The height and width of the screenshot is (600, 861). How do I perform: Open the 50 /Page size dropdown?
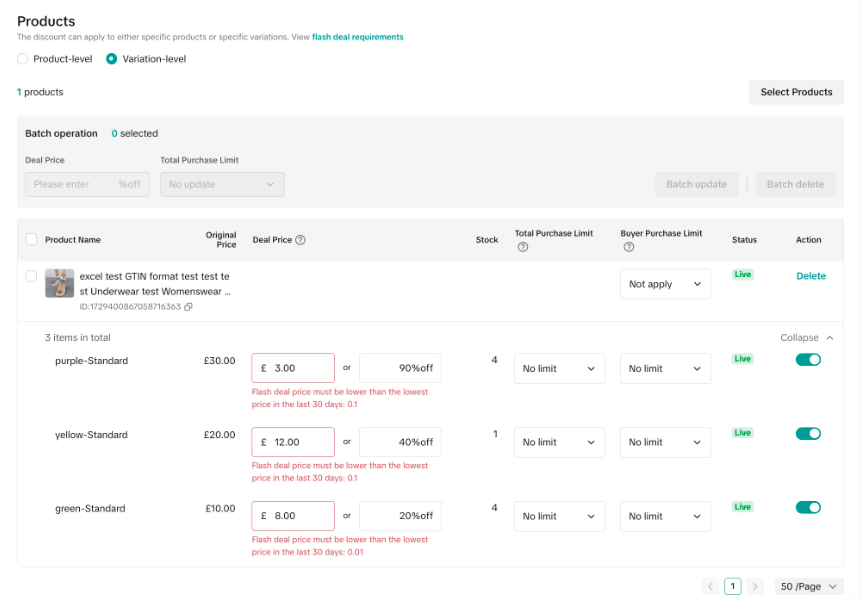pos(808,586)
